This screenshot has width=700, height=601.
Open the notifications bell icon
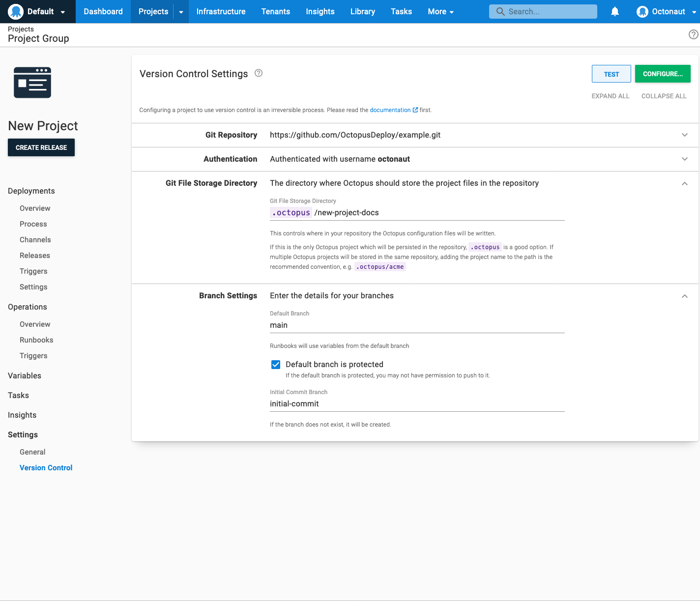614,11
